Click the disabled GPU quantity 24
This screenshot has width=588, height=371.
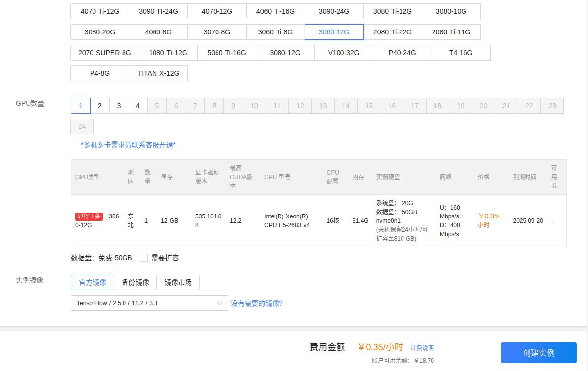coord(82,126)
